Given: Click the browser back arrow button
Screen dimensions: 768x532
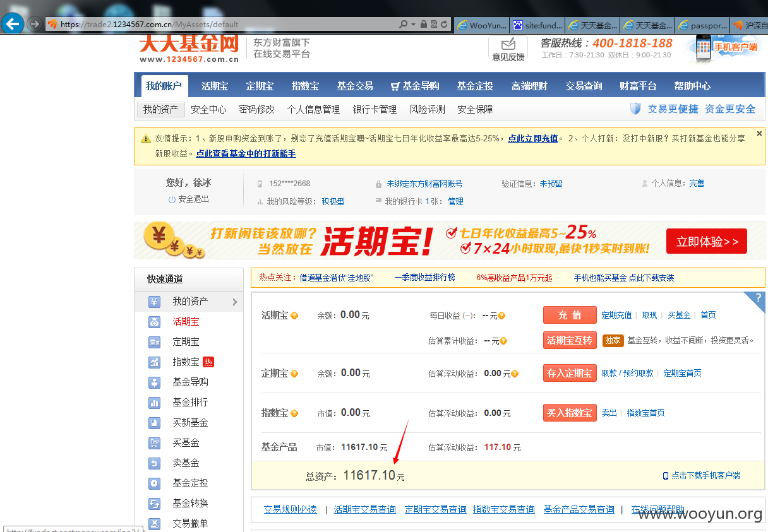Looking at the screenshot, I should point(13,24).
